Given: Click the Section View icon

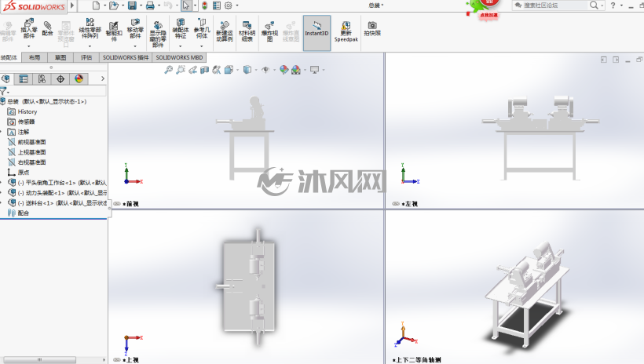Looking at the screenshot, I should point(204,70).
